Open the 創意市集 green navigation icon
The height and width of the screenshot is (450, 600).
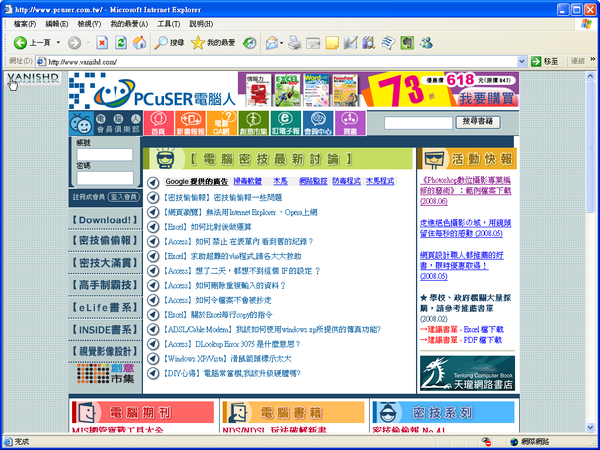pos(254,123)
